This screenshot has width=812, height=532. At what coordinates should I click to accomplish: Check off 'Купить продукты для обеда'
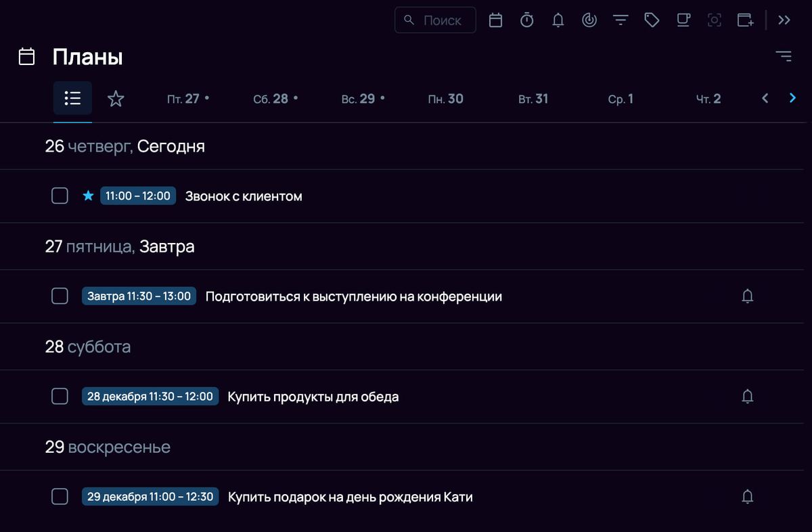60,396
